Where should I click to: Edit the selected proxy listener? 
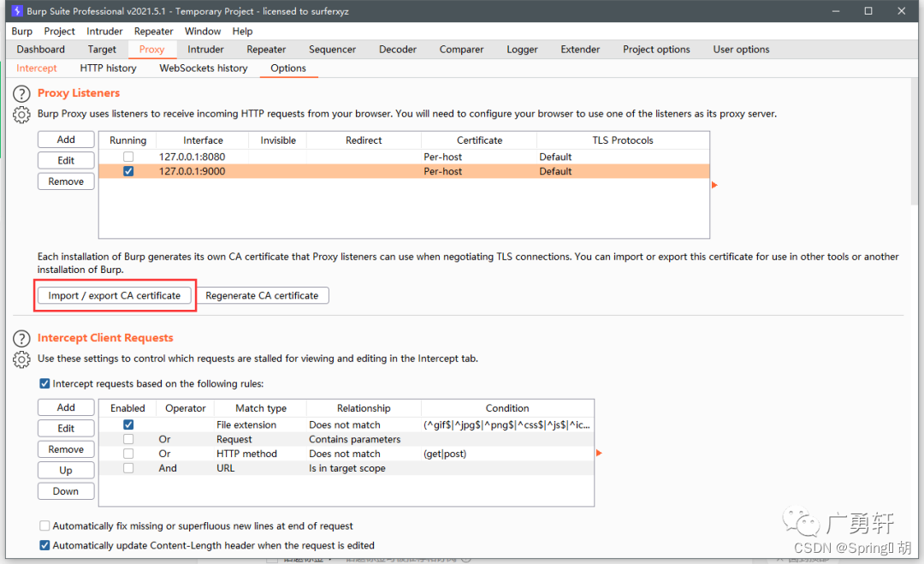coord(66,160)
